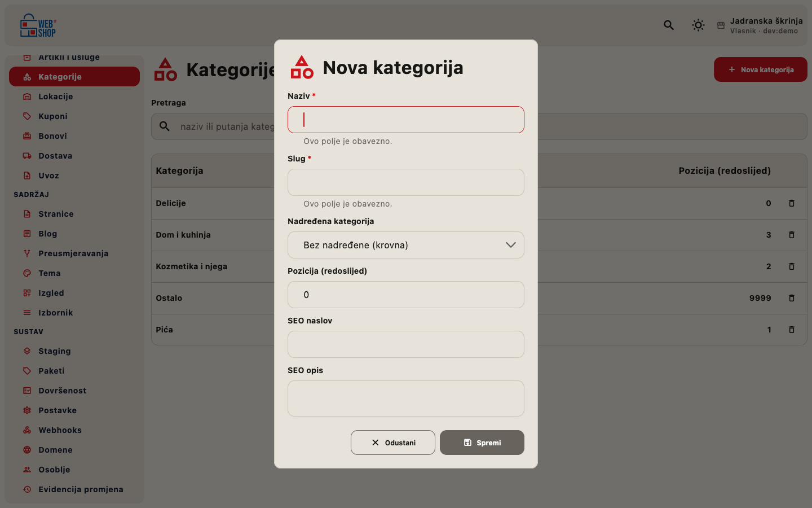Click the Staging layers icon
812x508 pixels.
(x=27, y=351)
